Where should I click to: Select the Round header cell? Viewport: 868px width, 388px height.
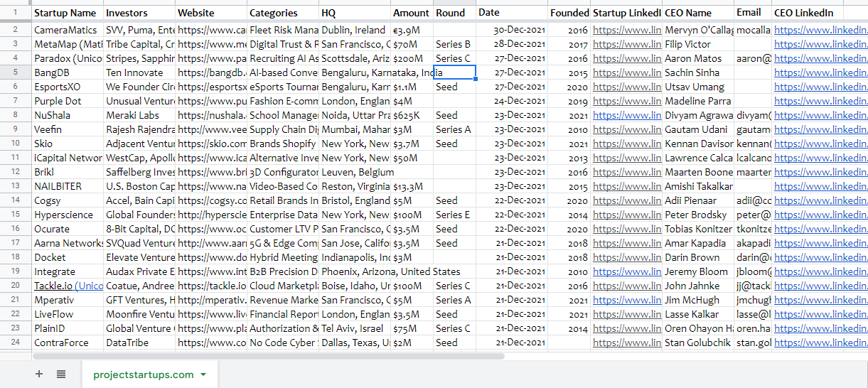(x=454, y=13)
